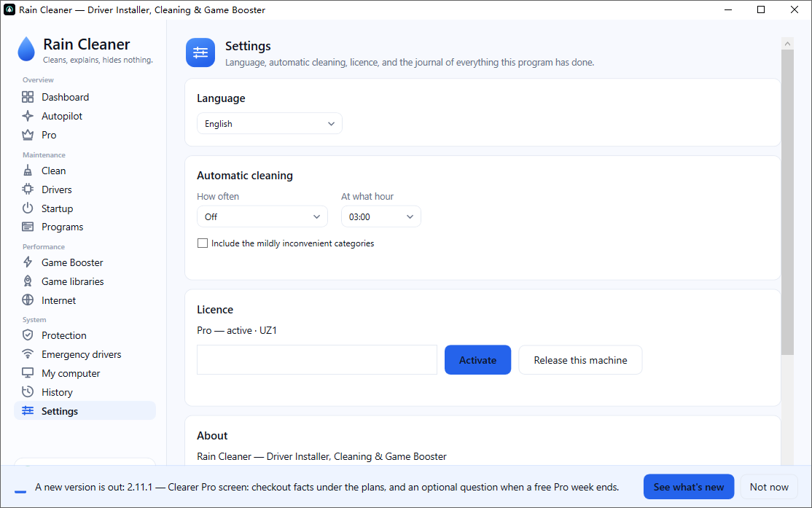Open the Language dropdown showing English
This screenshot has width=812, height=508.
(x=269, y=124)
